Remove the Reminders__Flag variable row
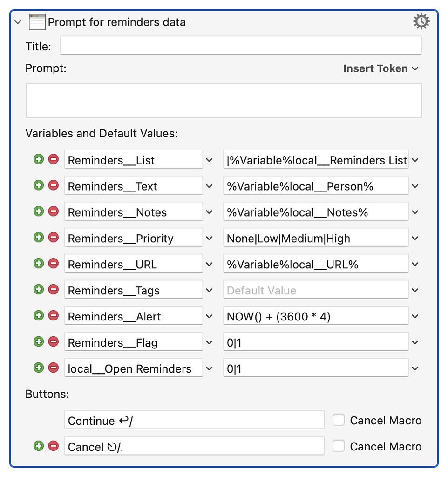 (x=53, y=342)
